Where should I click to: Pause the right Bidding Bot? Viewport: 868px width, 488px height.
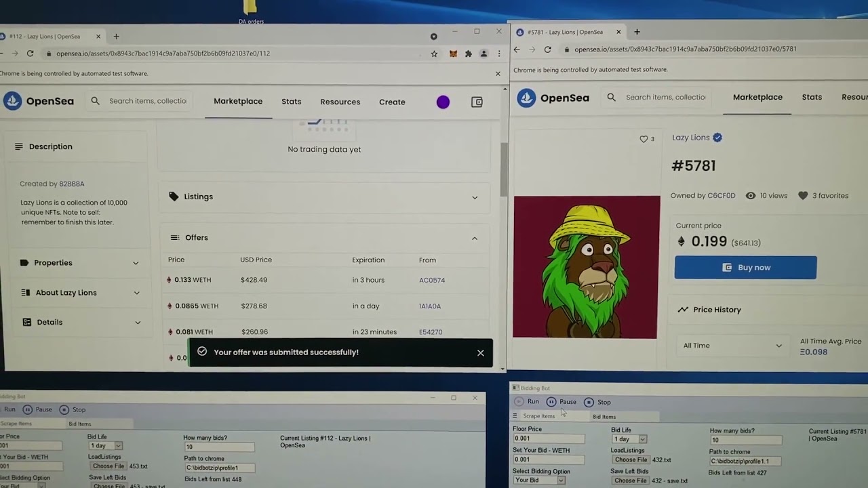tap(562, 402)
